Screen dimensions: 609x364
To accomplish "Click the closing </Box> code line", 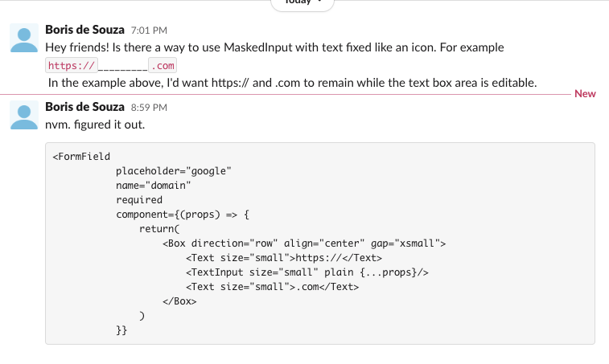I will click(179, 301).
